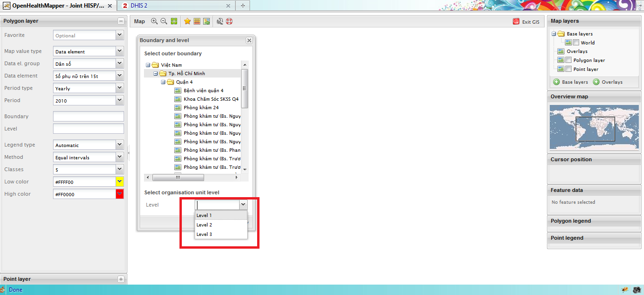Collapse the Quận 4 tree node

point(163,82)
